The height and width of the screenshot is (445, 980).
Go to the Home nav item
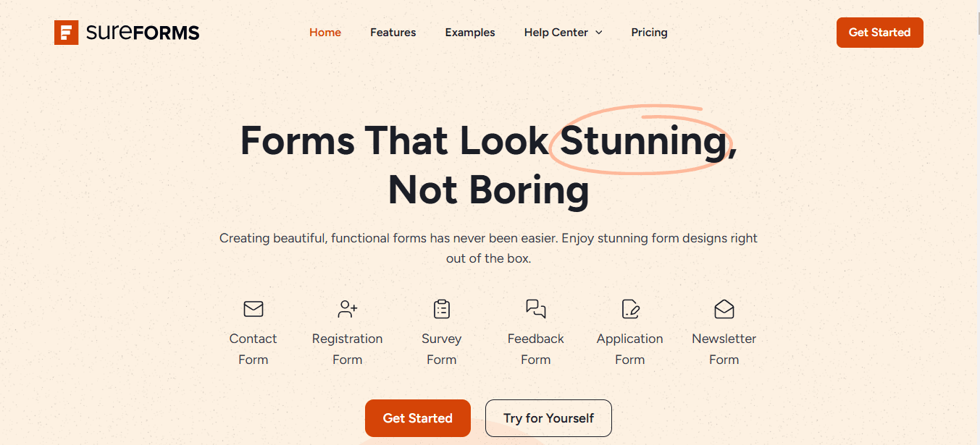[x=325, y=33]
